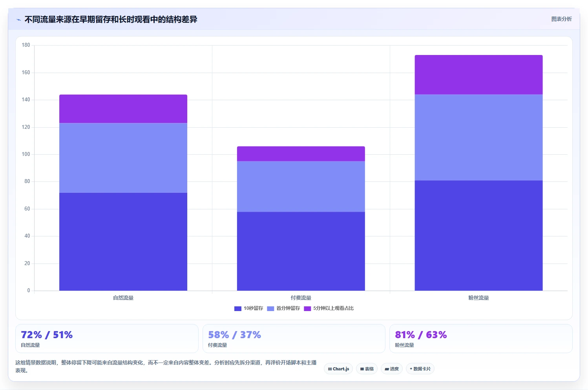Click the 81% / 63% stat value
The image size is (588, 390).
tap(421, 335)
